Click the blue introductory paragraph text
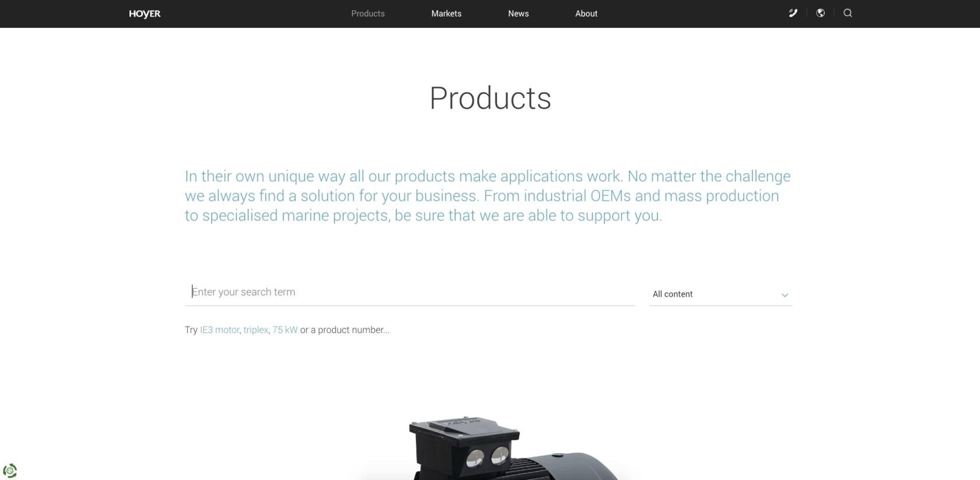The height and width of the screenshot is (480, 980). click(x=488, y=196)
